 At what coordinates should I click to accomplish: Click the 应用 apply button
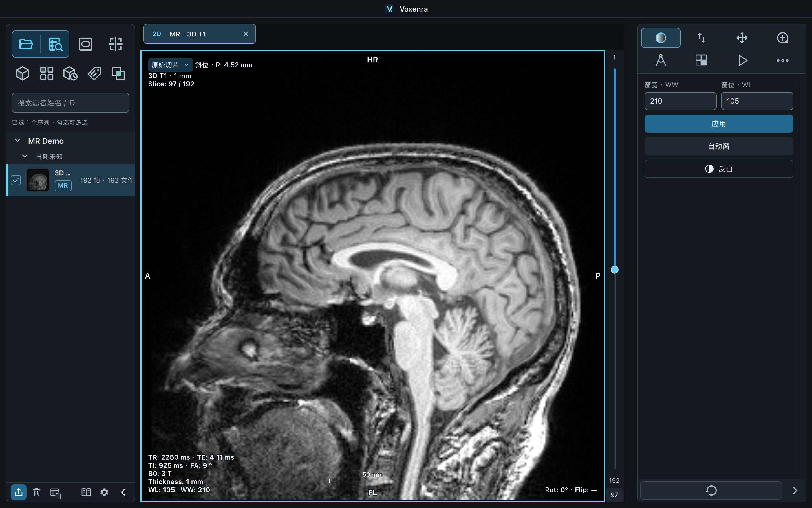[719, 124]
